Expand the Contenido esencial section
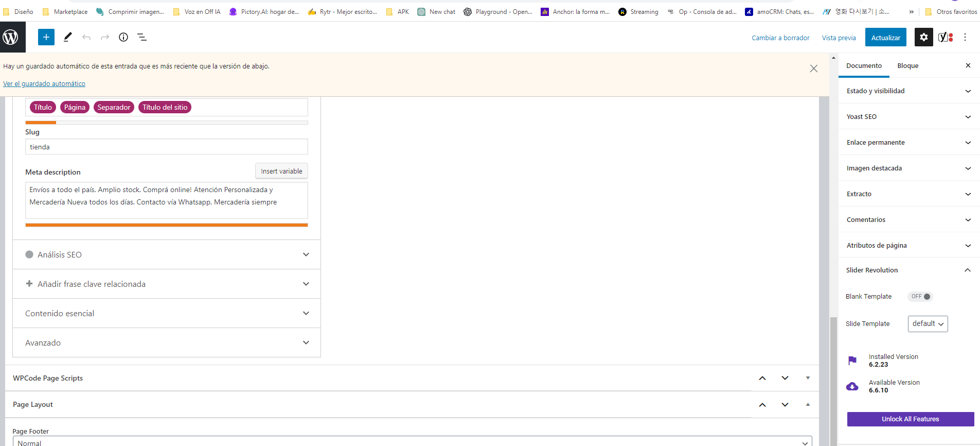 (x=167, y=313)
